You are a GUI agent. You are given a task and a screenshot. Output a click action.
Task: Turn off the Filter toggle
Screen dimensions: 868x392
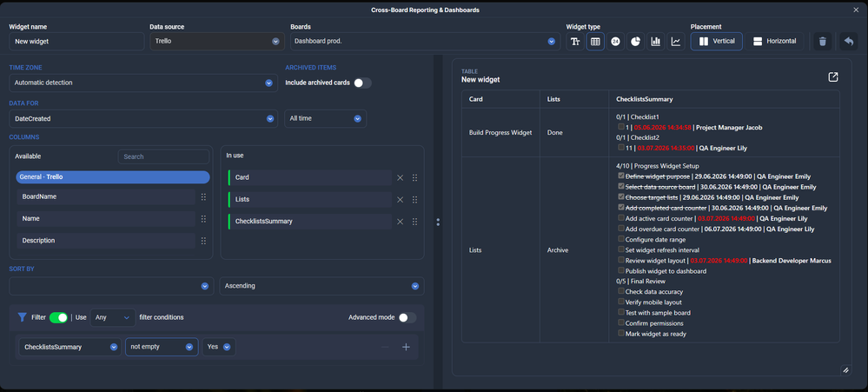coord(58,317)
